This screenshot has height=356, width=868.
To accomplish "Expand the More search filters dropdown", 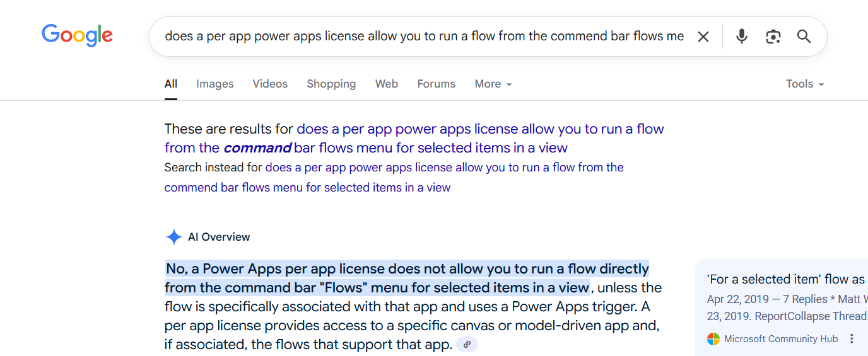I will click(493, 84).
